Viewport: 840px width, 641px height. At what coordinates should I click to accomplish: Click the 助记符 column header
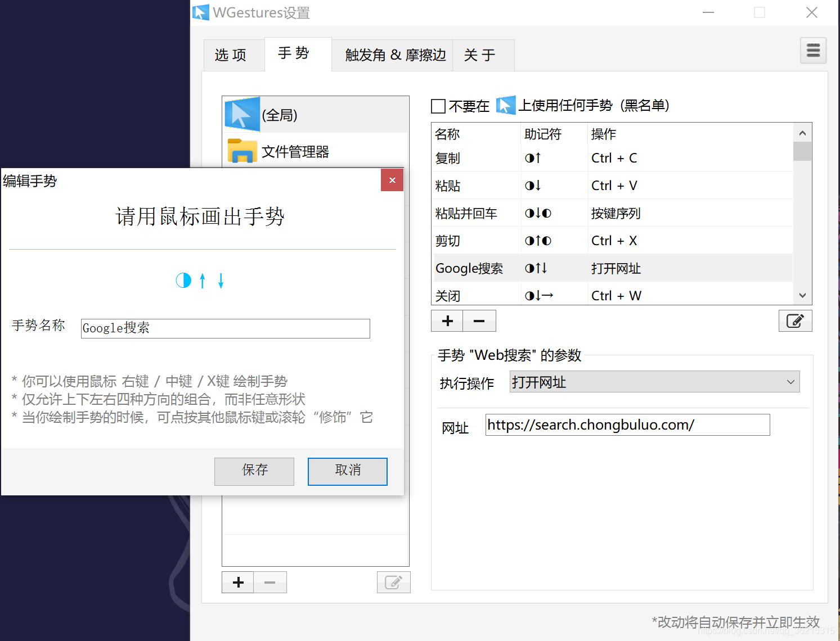[554, 134]
